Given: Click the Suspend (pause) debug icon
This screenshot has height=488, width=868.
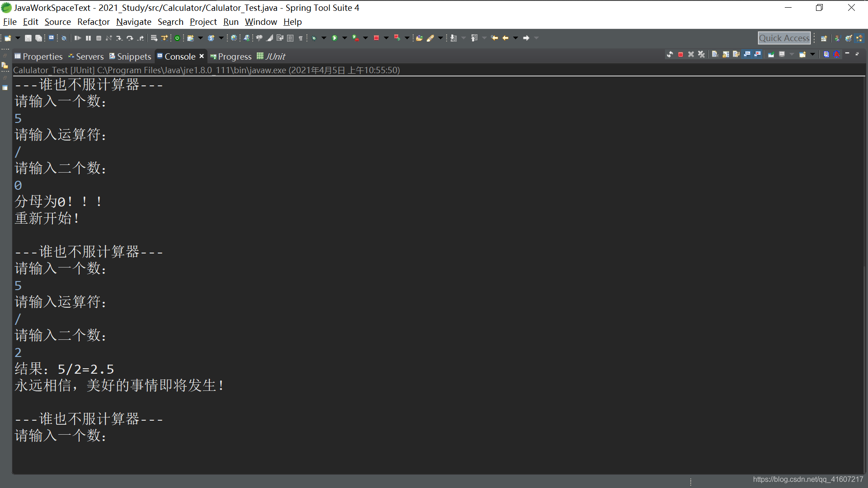Looking at the screenshot, I should [x=88, y=38].
